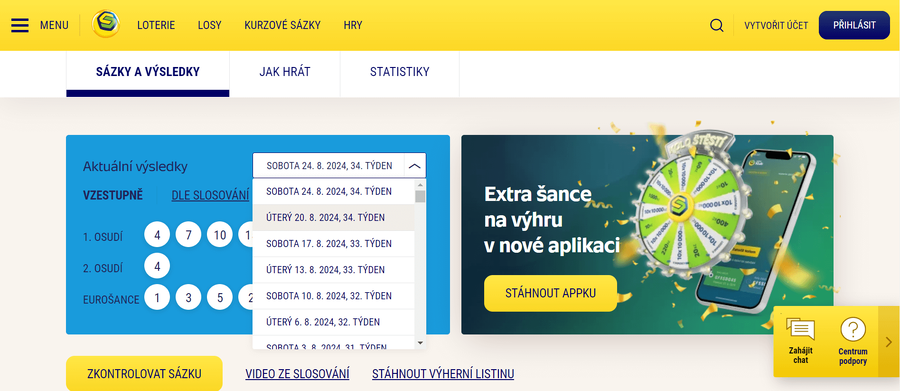Viewport: 900px width, 391px height.
Task: Open the draw date combo box
Action: coord(339,166)
